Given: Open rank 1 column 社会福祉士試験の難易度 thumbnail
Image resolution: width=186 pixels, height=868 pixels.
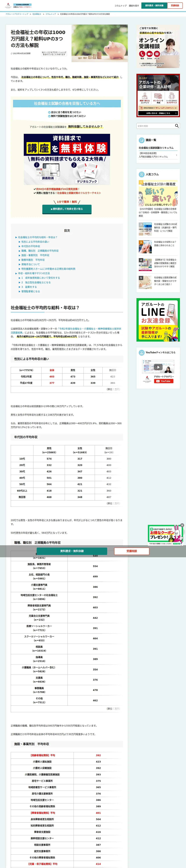Looking at the screenshot, I should pyautogui.click(x=158, y=193).
